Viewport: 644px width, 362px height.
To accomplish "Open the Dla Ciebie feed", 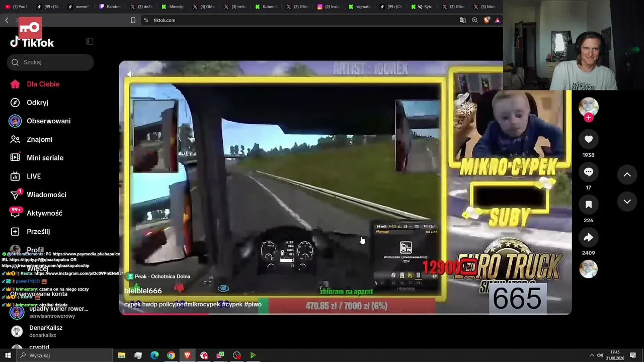I will (x=35, y=84).
